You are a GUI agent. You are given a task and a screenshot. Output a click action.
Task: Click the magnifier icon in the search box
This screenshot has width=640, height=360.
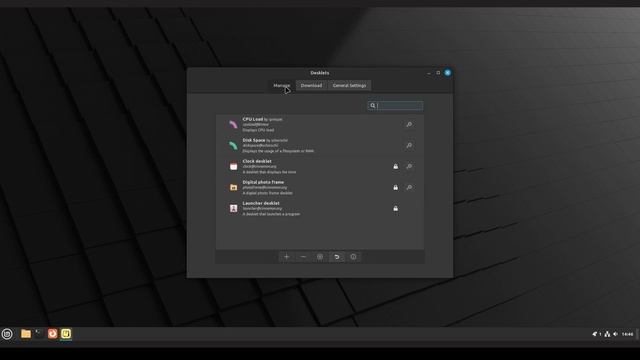click(x=373, y=106)
